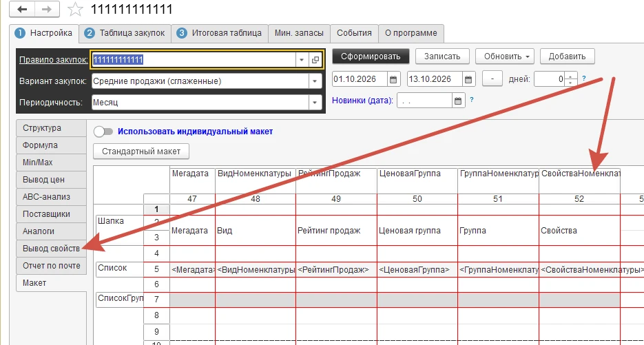
Task: Select the ABC-анализ side tab
Action: (51, 197)
